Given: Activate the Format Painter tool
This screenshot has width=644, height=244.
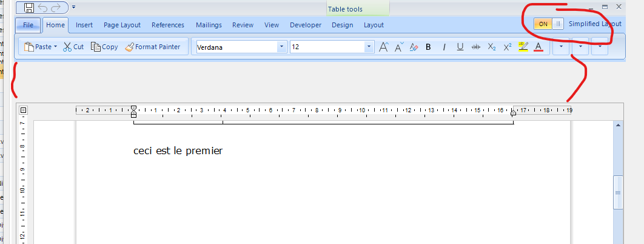Looking at the screenshot, I should pyautogui.click(x=153, y=47).
